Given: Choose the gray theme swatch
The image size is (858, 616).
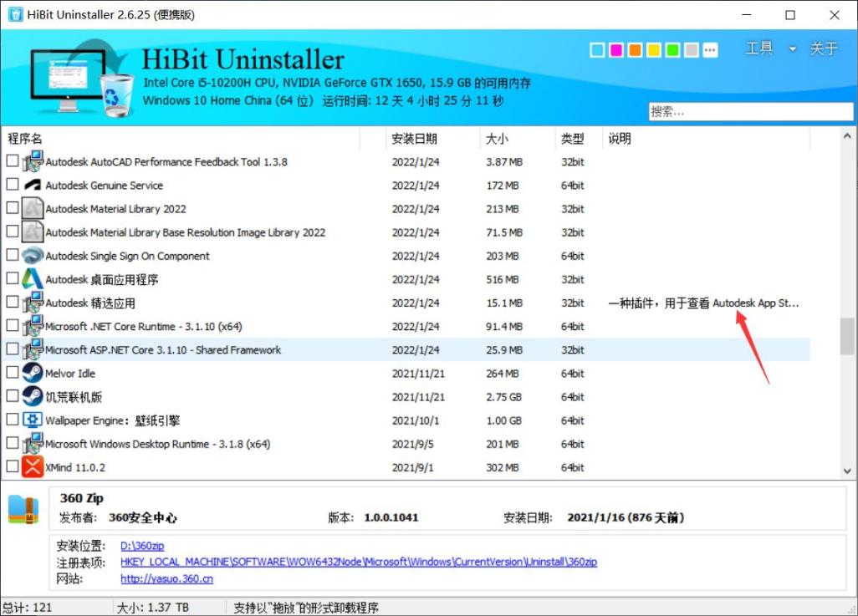Looking at the screenshot, I should coord(692,50).
